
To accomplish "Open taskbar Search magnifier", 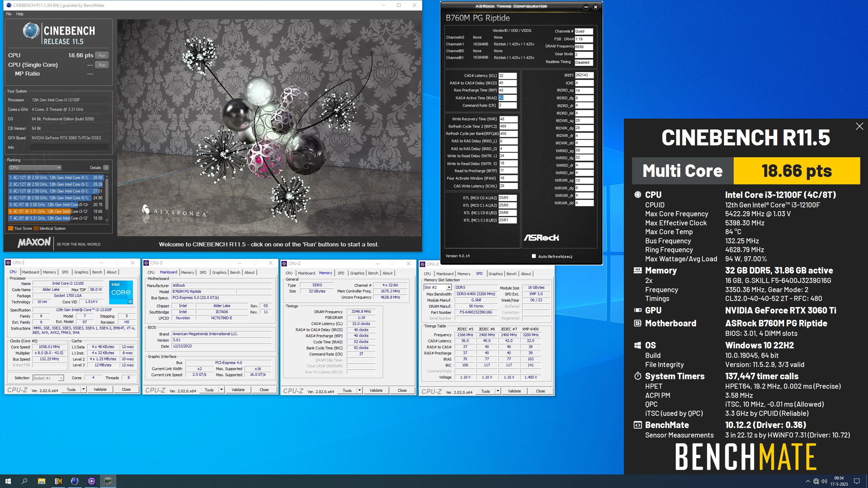I will tap(24, 481).
